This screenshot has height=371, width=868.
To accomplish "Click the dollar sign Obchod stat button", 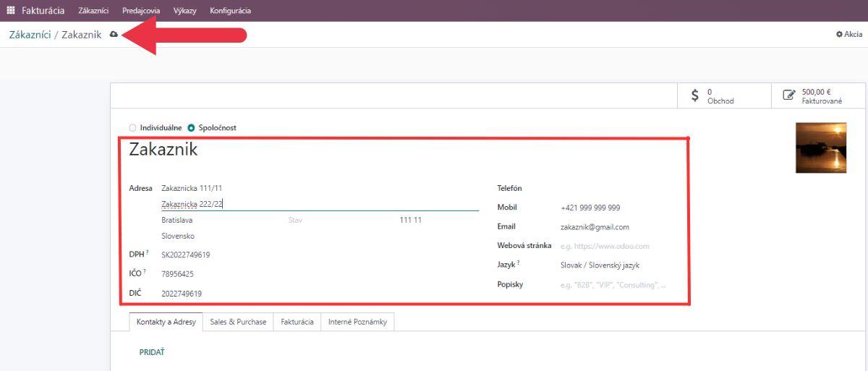I will click(723, 96).
